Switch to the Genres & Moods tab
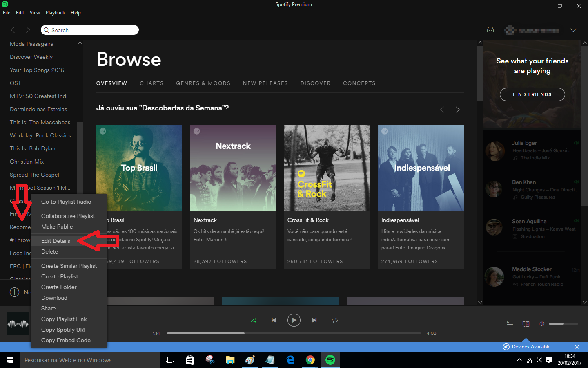Image resolution: width=588 pixels, height=368 pixels. pos(203,83)
